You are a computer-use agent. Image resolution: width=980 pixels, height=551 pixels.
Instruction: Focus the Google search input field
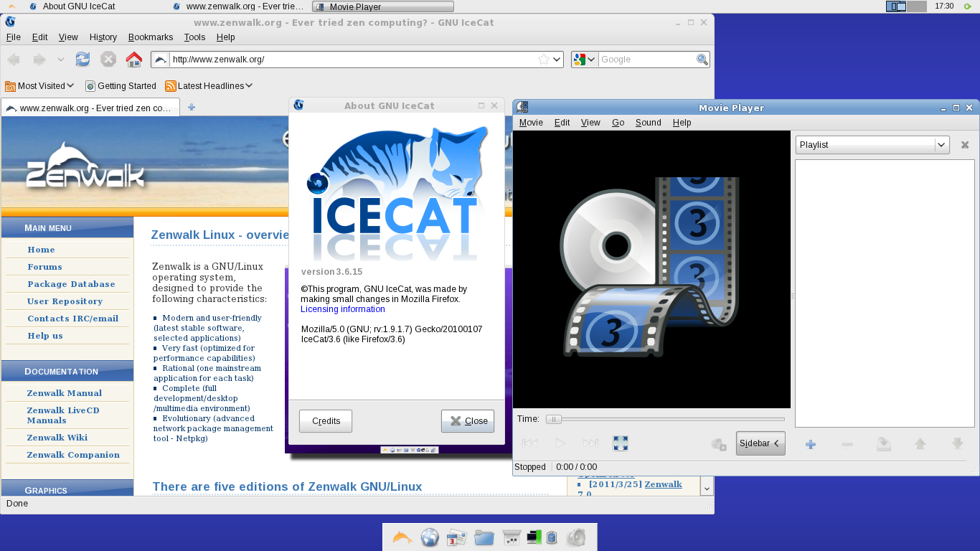[647, 60]
